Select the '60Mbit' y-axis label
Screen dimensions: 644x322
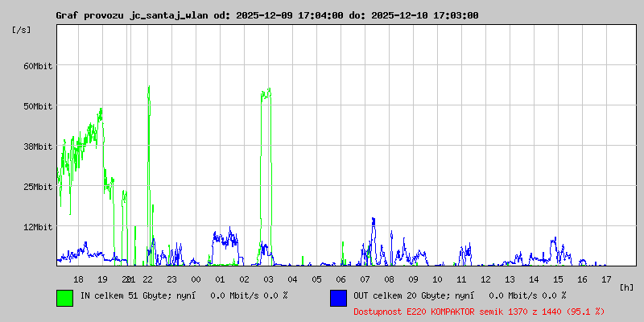38,66
